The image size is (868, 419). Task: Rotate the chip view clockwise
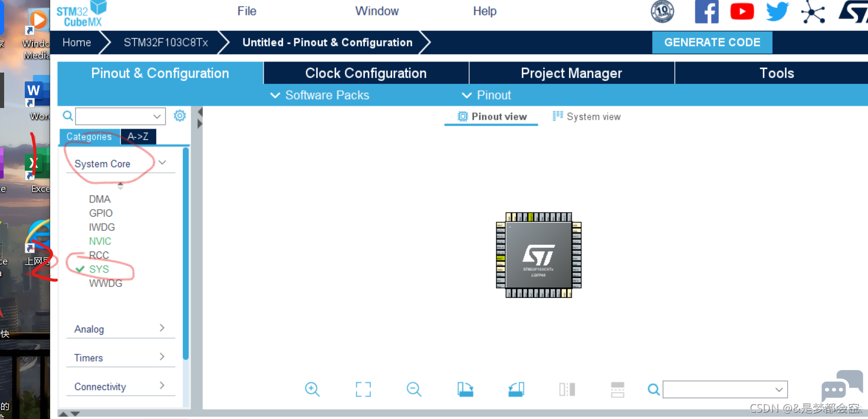click(x=465, y=389)
